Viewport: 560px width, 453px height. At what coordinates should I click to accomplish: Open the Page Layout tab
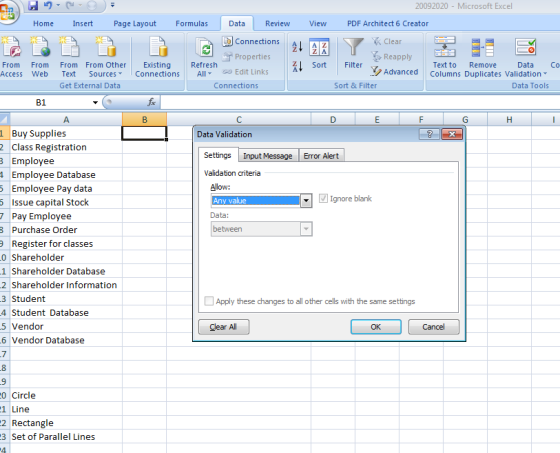[x=135, y=24]
